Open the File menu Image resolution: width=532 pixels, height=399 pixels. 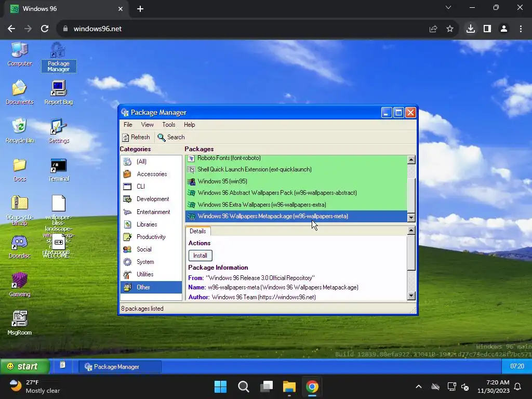click(x=128, y=125)
